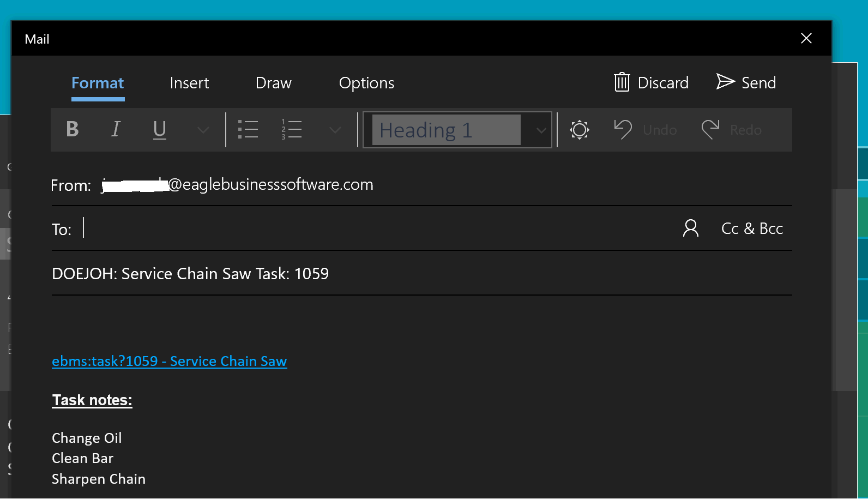Click the brightness sun icon in toolbar

tap(580, 130)
